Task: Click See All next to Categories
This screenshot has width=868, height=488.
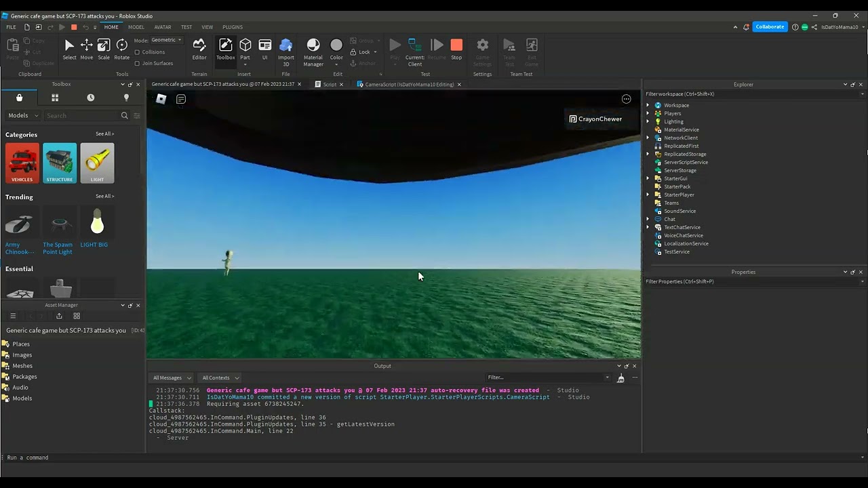Action: coord(104,134)
